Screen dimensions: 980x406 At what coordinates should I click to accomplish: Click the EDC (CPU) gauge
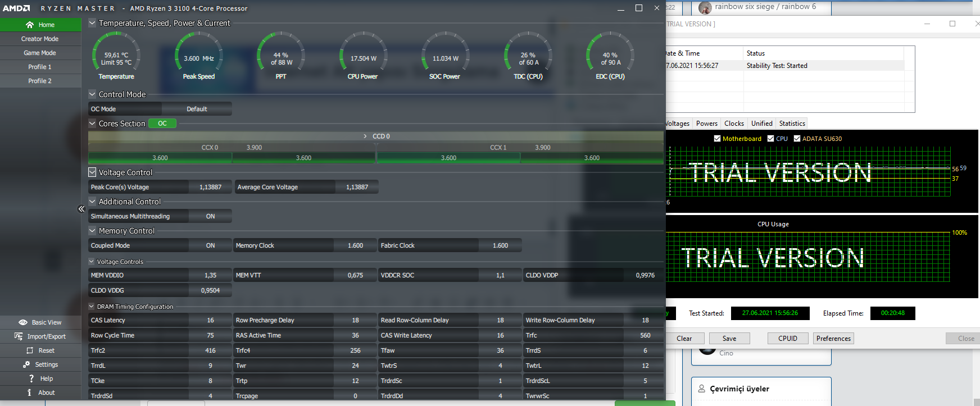tap(610, 56)
